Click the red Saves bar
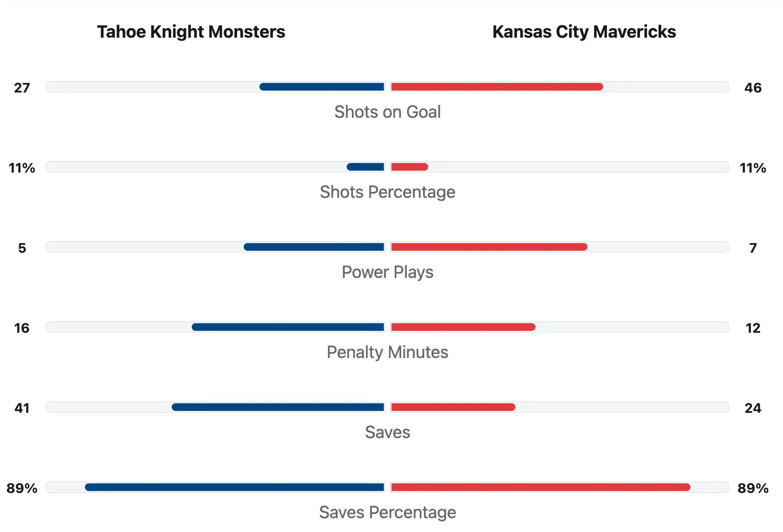Image resolution: width=783 pixels, height=532 pixels. click(453, 407)
